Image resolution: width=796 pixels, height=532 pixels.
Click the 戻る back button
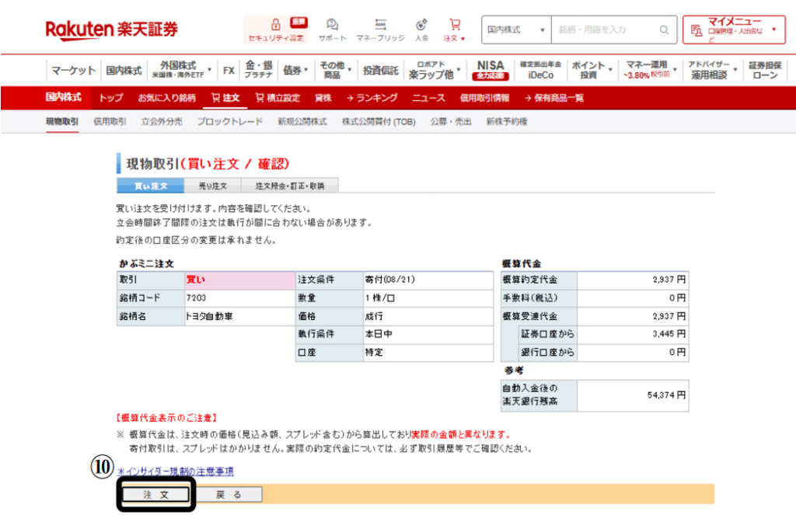click(x=229, y=495)
